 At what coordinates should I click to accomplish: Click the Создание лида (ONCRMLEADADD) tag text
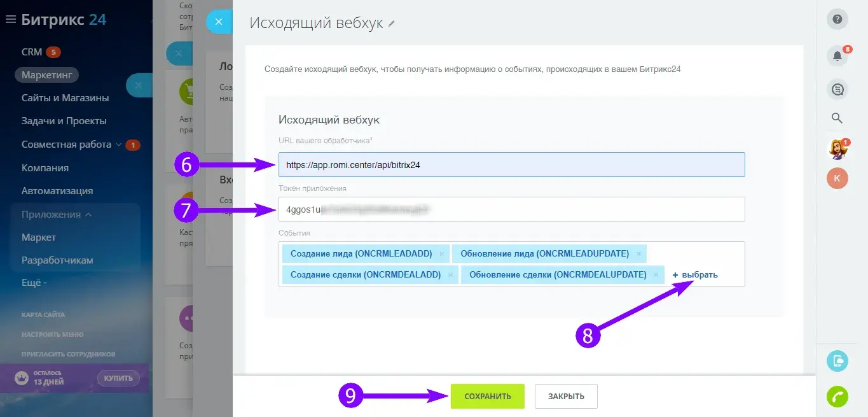[x=361, y=254]
